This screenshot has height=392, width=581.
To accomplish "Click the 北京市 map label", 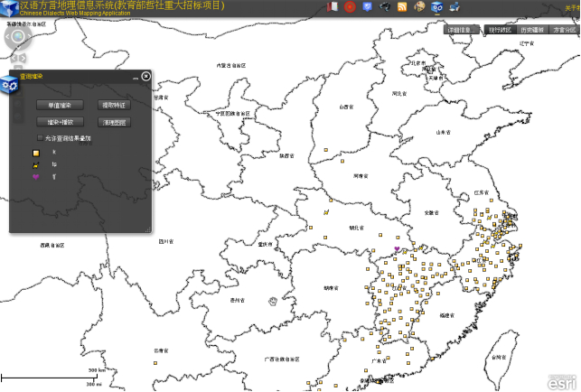I will point(418,63).
